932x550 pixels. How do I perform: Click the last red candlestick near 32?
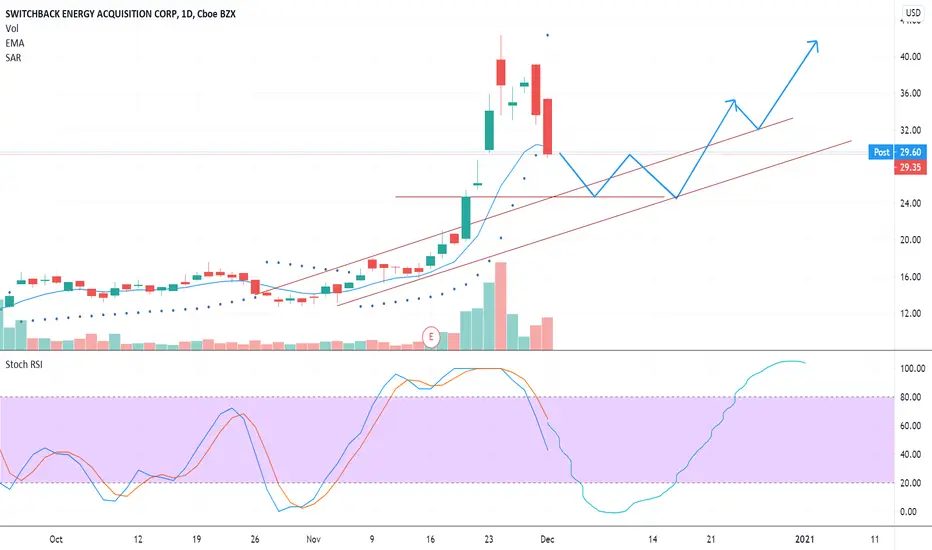click(547, 126)
